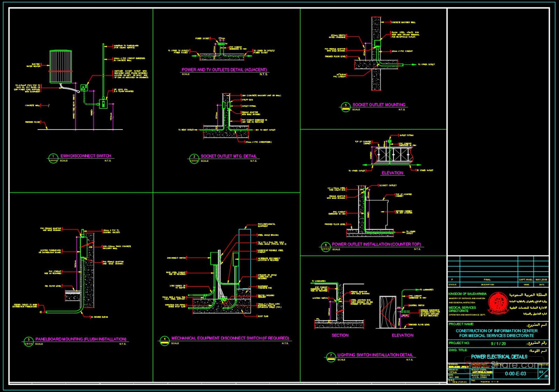Click the "POWER SOCKET" annotation in TV outlets detail

point(202,38)
